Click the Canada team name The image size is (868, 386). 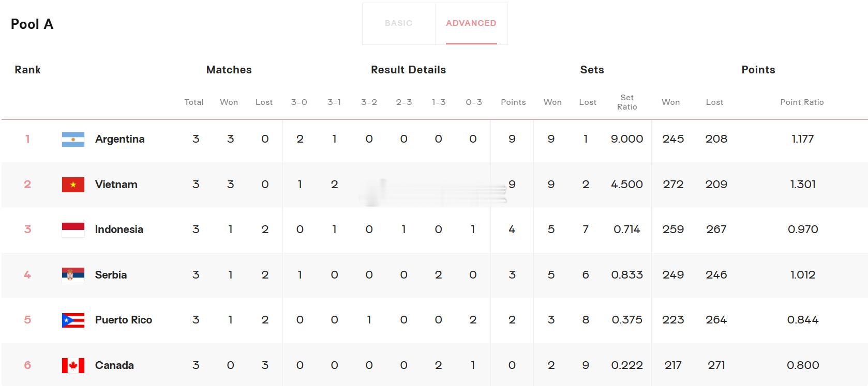coord(114,365)
